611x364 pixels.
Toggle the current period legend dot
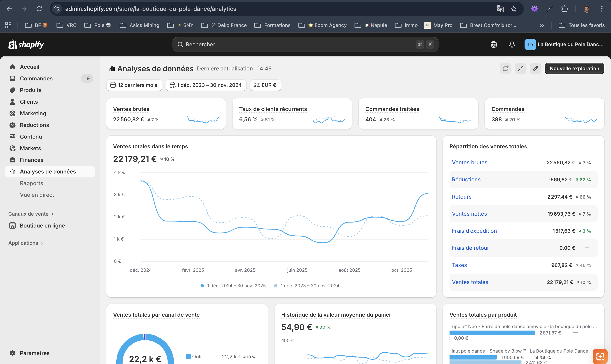click(x=202, y=285)
